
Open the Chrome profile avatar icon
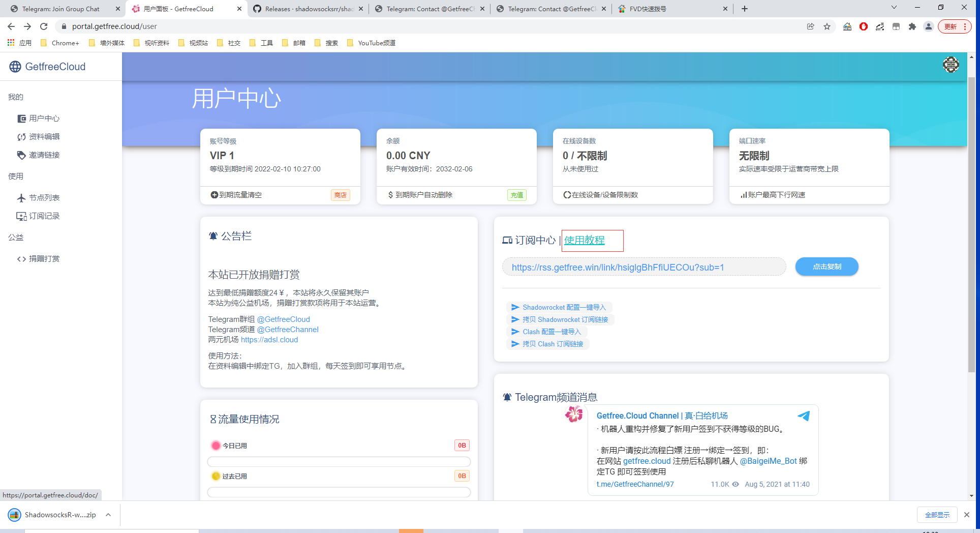(929, 26)
